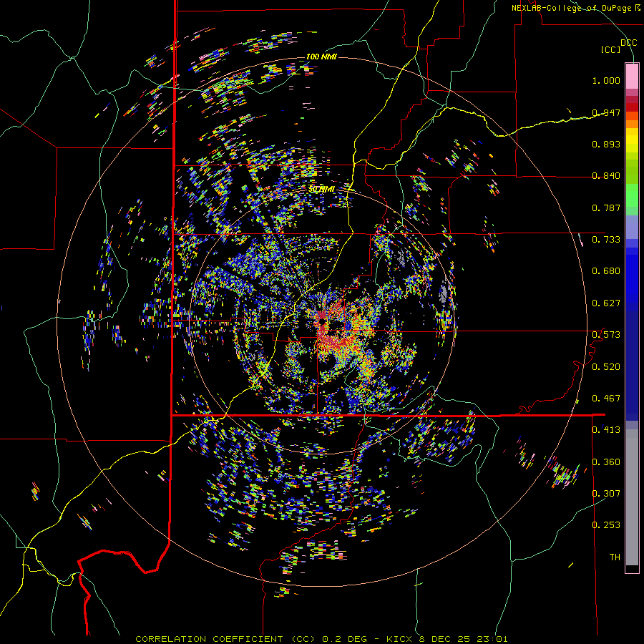Click the TH label on the legend
Screen dimensions: 644x644
coord(615,557)
